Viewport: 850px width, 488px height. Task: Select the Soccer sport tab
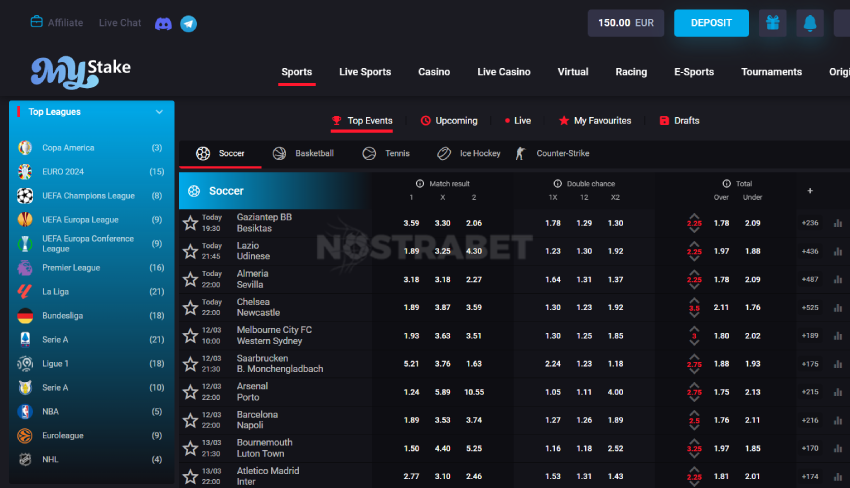[x=220, y=153]
